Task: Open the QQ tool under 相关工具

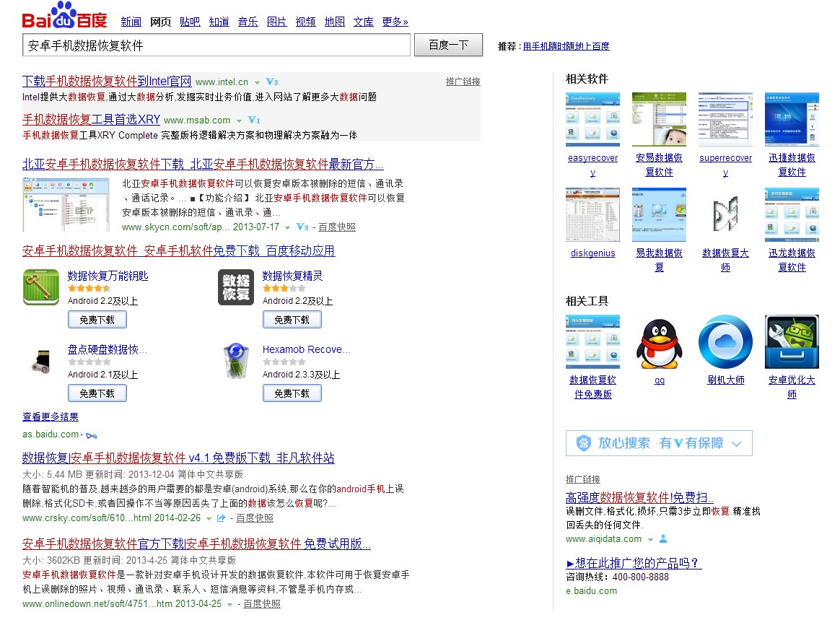Action: click(x=659, y=341)
